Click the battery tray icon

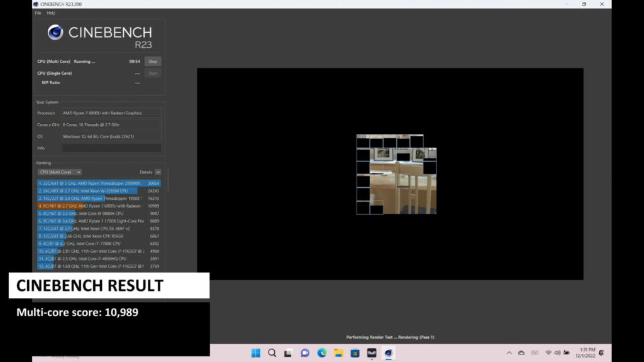pyautogui.click(x=567, y=353)
